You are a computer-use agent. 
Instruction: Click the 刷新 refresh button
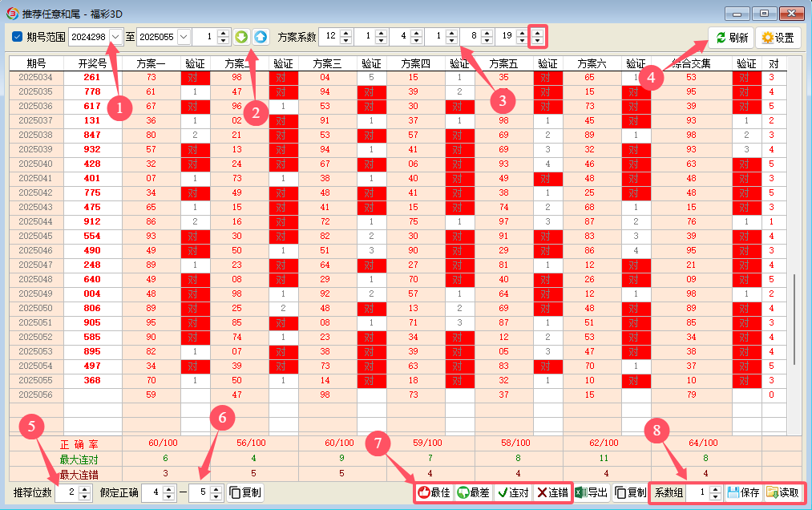731,38
